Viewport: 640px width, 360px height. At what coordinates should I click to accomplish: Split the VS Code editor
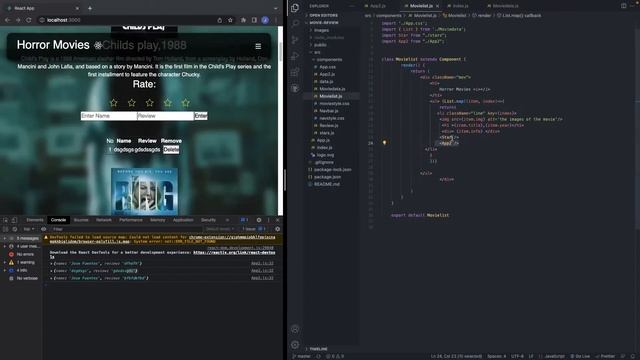[624, 6]
